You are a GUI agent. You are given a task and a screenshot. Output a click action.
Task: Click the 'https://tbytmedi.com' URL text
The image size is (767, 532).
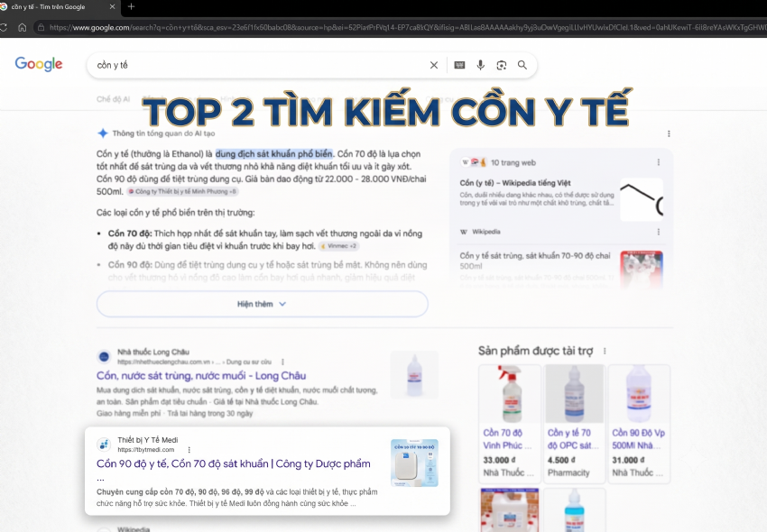point(146,450)
